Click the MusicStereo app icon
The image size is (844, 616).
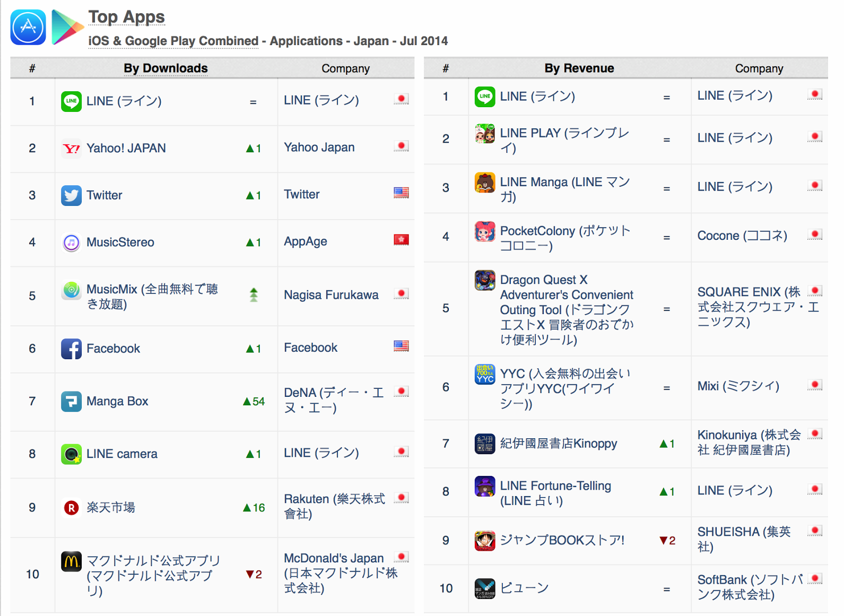[71, 242]
